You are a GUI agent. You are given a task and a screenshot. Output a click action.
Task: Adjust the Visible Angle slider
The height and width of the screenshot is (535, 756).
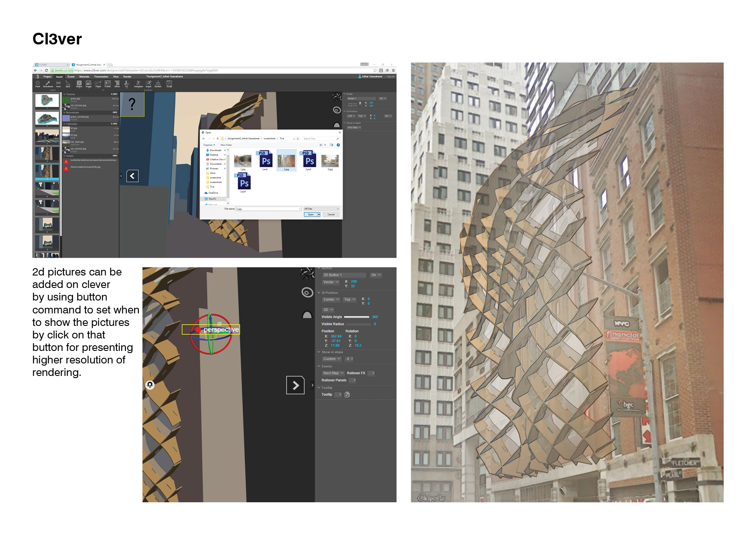click(357, 317)
